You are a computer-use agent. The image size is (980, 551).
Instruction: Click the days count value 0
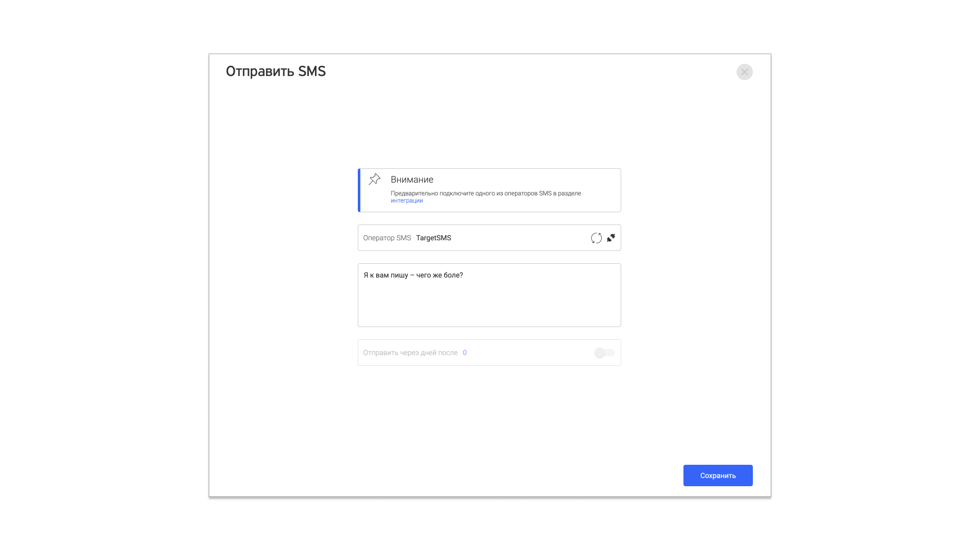[464, 353]
